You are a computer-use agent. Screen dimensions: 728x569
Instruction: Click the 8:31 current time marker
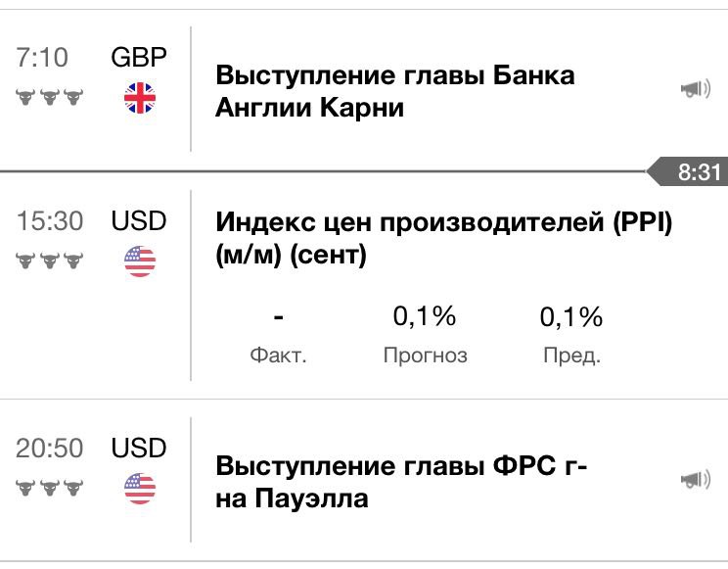click(688, 171)
